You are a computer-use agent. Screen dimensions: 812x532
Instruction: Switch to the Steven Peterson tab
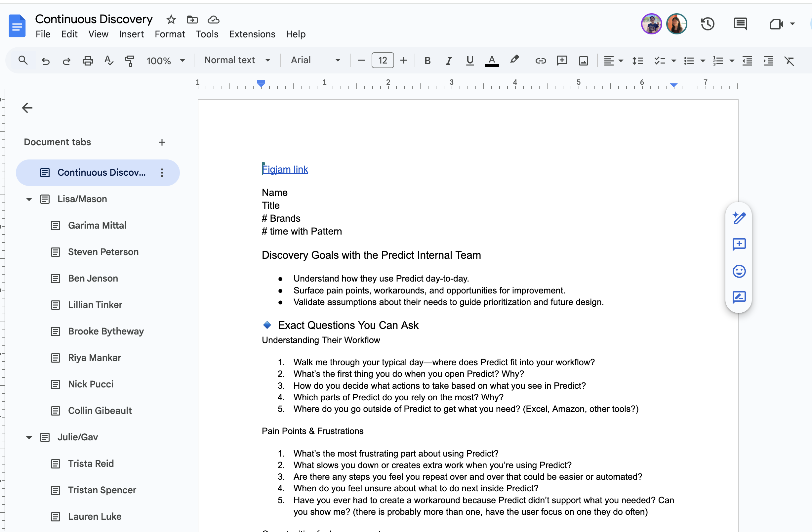coord(103,252)
